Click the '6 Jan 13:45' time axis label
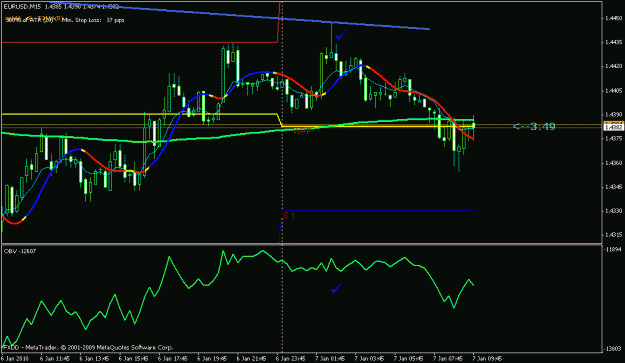 pyautogui.click(x=94, y=359)
